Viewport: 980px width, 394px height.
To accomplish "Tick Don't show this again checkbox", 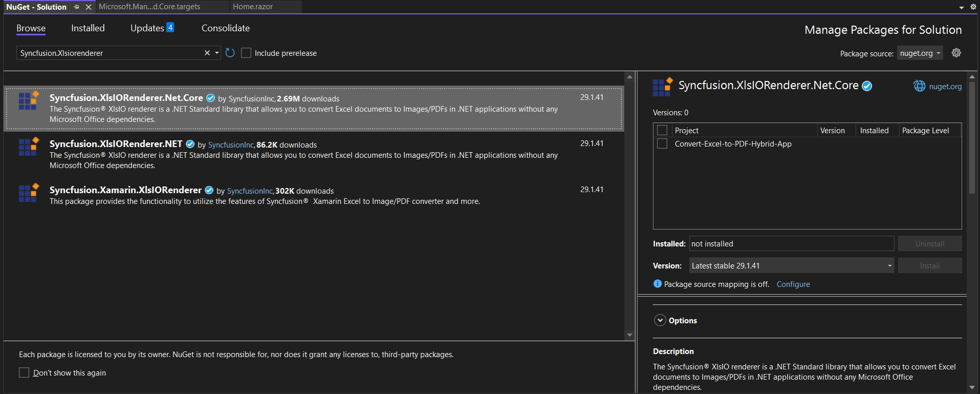I will 24,372.
